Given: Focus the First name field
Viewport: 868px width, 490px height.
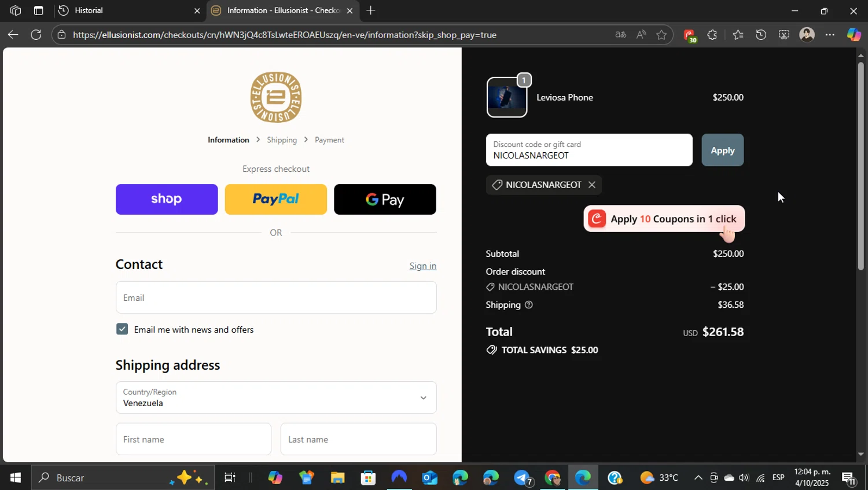Looking at the screenshot, I should [x=193, y=439].
